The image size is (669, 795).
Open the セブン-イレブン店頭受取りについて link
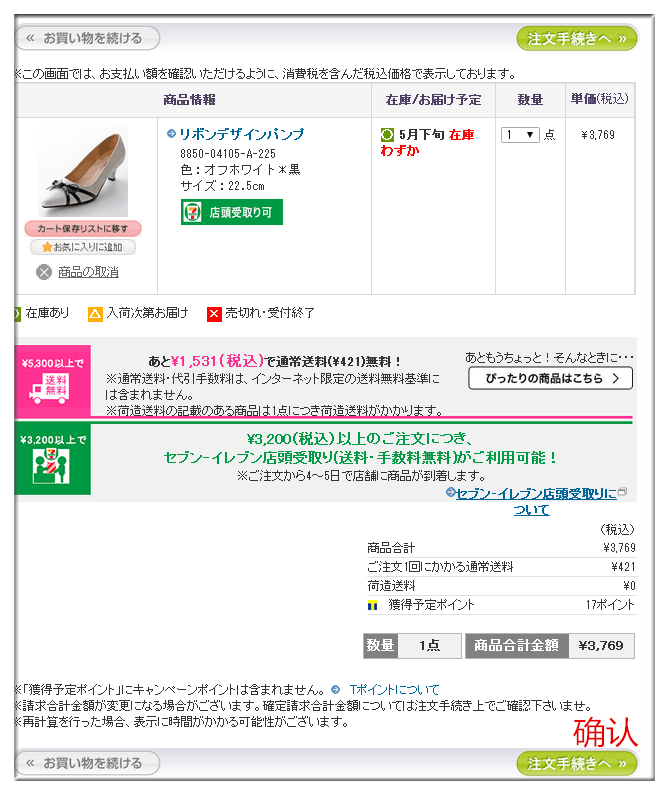536,501
